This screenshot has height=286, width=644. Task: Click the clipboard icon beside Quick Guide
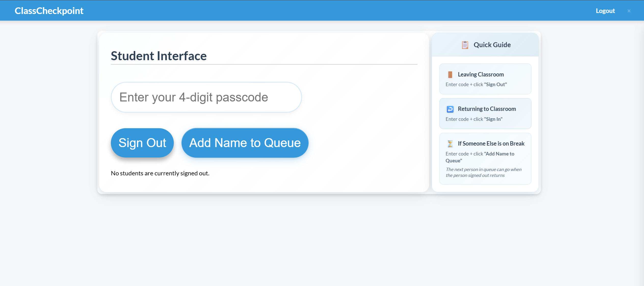[466, 45]
